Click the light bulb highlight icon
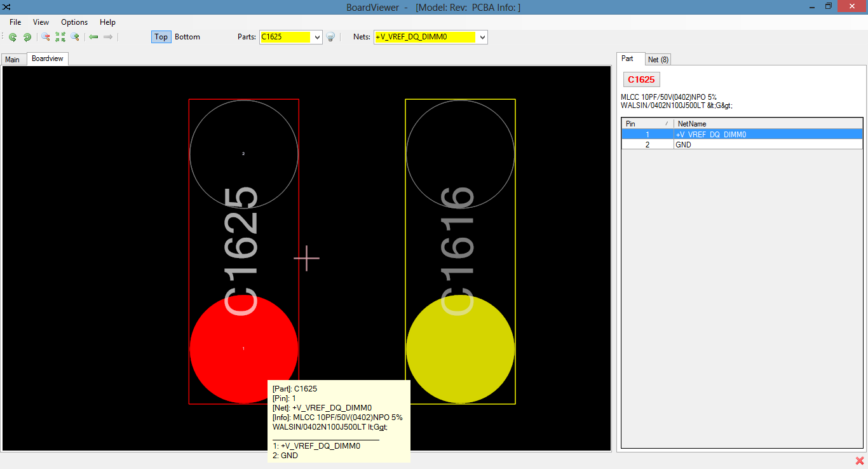868x469 pixels. pyautogui.click(x=330, y=37)
